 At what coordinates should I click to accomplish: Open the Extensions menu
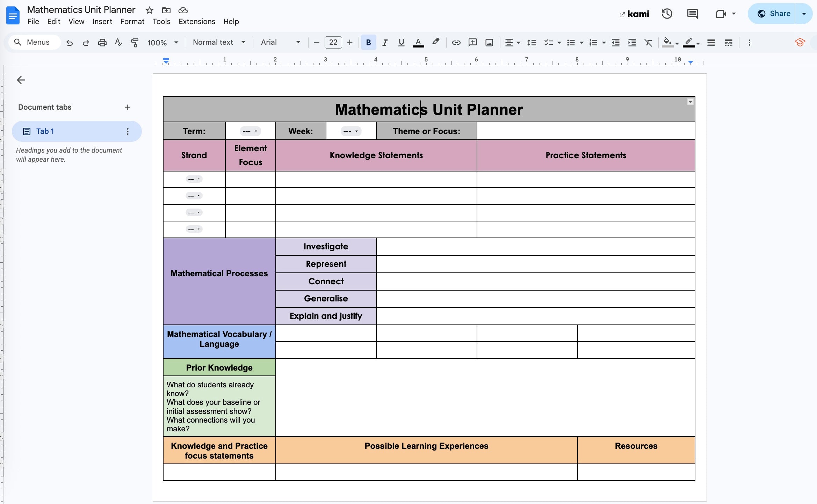click(x=197, y=22)
